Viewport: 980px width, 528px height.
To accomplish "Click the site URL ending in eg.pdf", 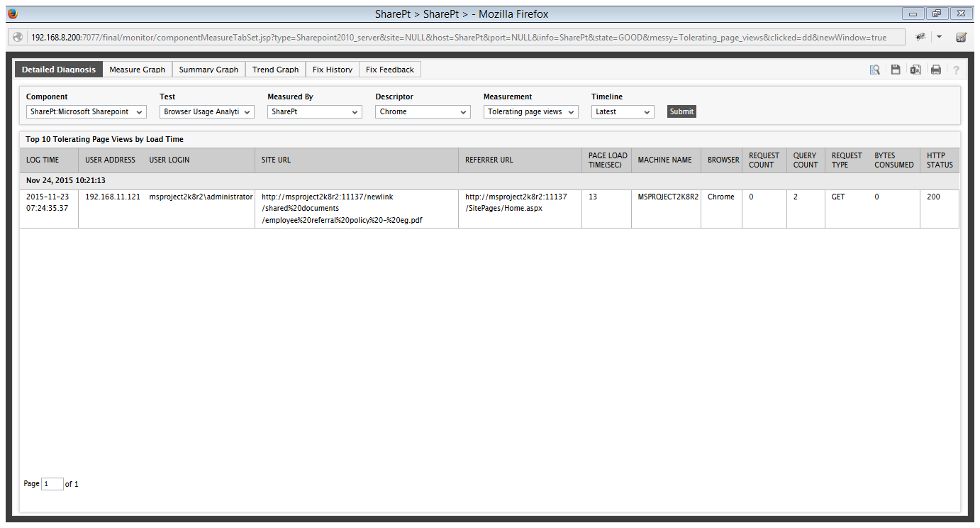I will pos(343,209).
